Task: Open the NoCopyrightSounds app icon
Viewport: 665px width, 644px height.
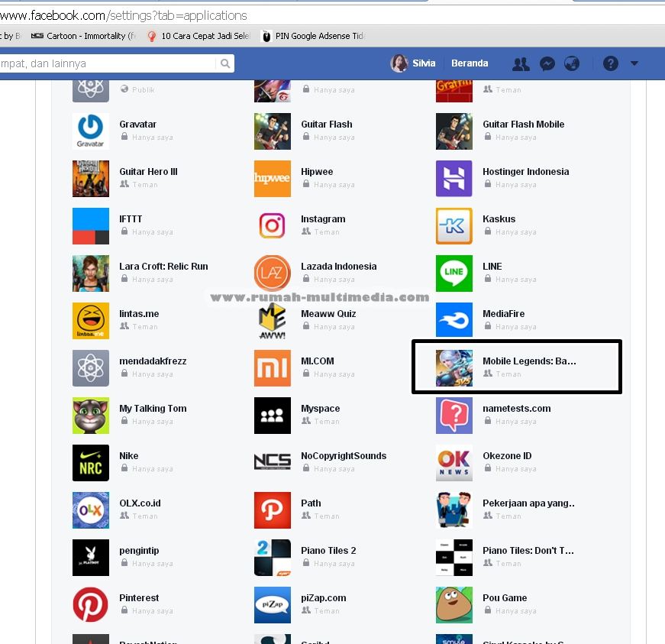Action: tap(273, 463)
